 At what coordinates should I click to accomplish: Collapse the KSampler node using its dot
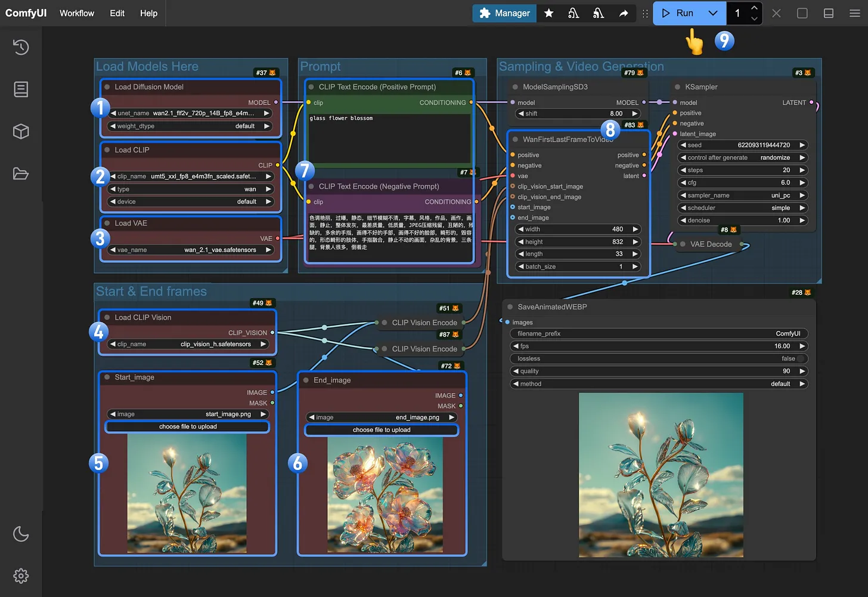point(677,87)
